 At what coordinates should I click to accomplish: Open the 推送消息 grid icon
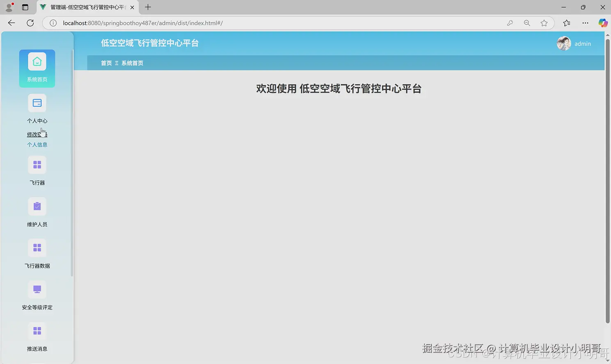coord(37,330)
